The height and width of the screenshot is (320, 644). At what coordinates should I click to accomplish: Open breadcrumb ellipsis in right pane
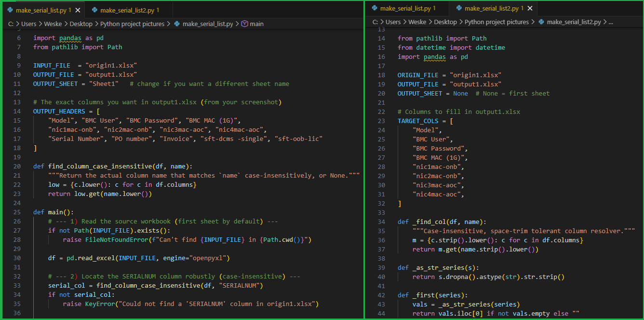(x=611, y=22)
